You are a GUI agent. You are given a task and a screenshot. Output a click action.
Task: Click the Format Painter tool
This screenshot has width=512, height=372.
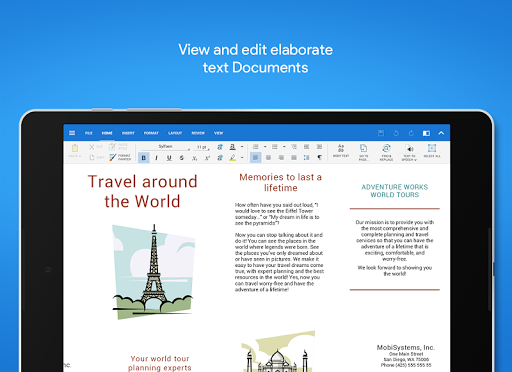pos(120,157)
